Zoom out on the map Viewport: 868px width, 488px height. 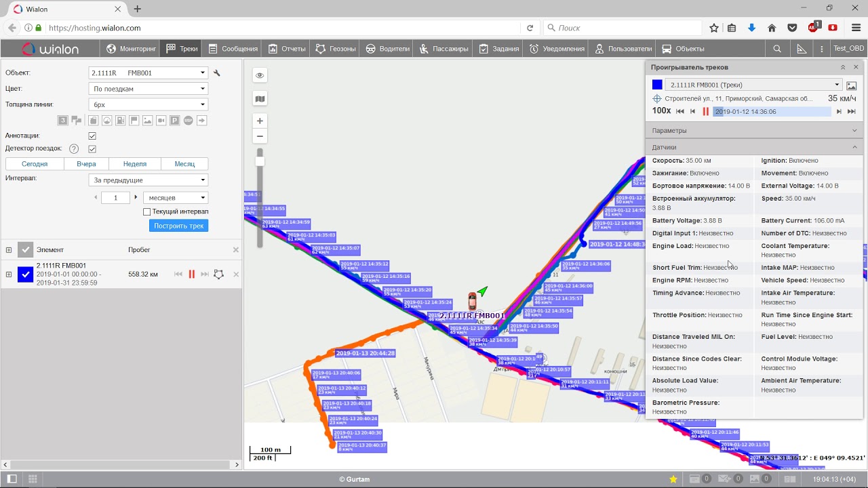pos(260,136)
